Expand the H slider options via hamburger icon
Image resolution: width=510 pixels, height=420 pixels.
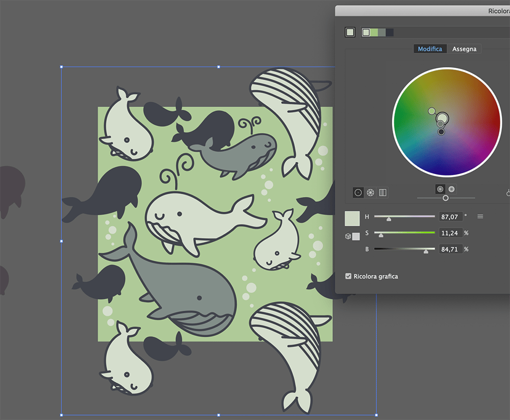[x=479, y=216]
